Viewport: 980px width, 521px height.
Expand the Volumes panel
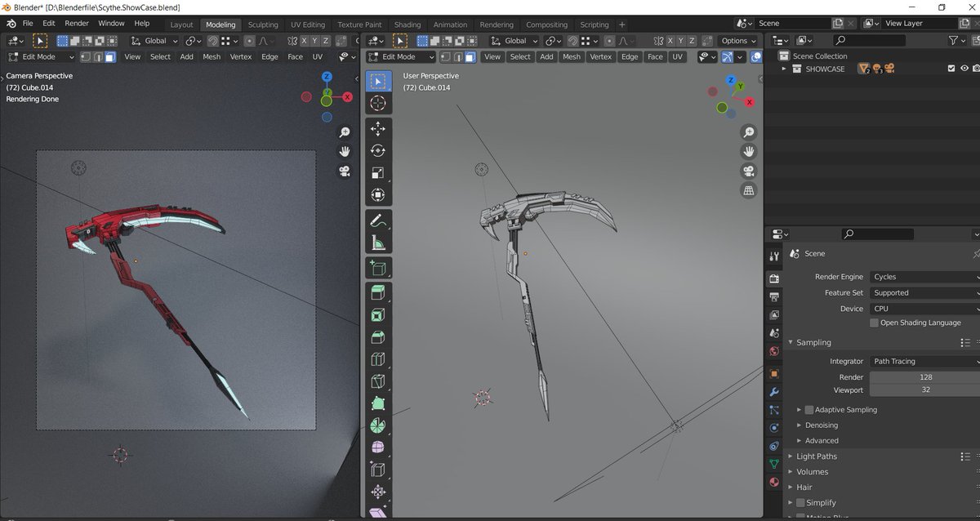pos(791,472)
